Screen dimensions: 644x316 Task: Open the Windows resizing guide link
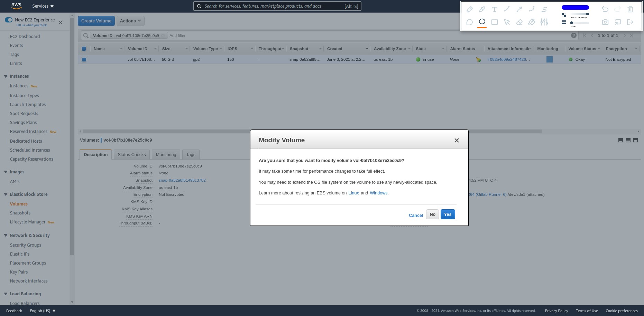click(x=378, y=193)
